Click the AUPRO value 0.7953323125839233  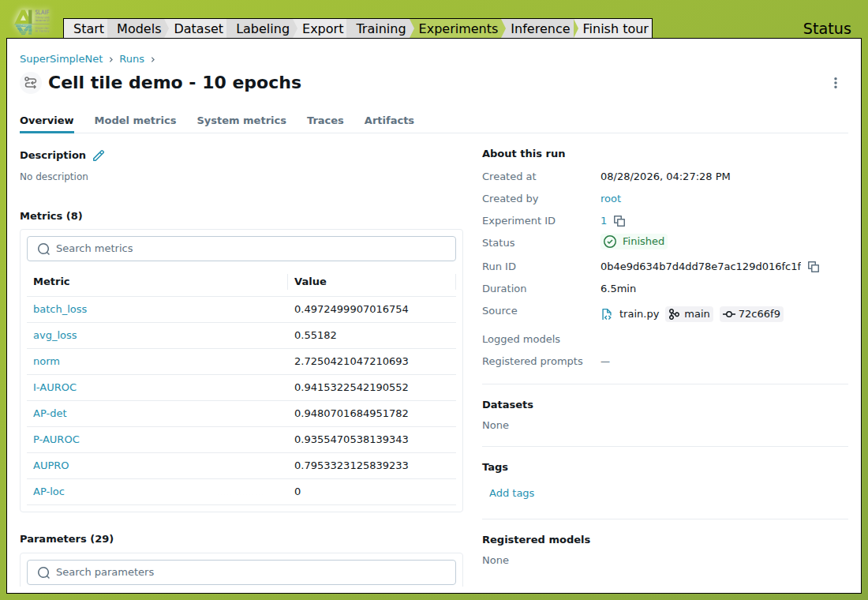point(351,465)
